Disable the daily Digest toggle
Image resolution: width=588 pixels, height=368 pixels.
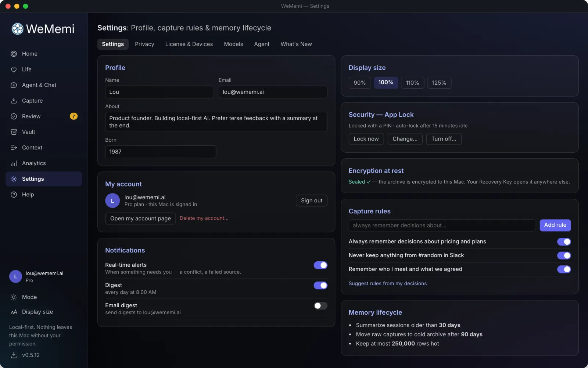click(320, 286)
